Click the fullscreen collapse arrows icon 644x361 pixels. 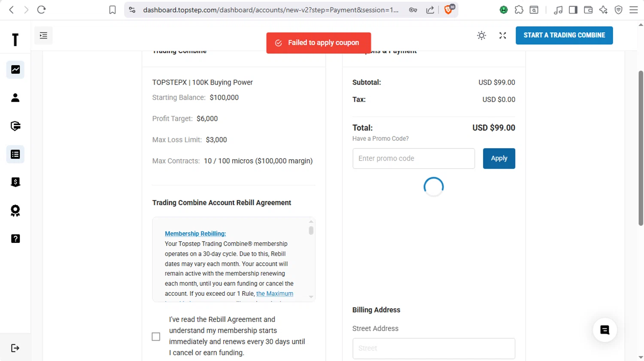503,36
